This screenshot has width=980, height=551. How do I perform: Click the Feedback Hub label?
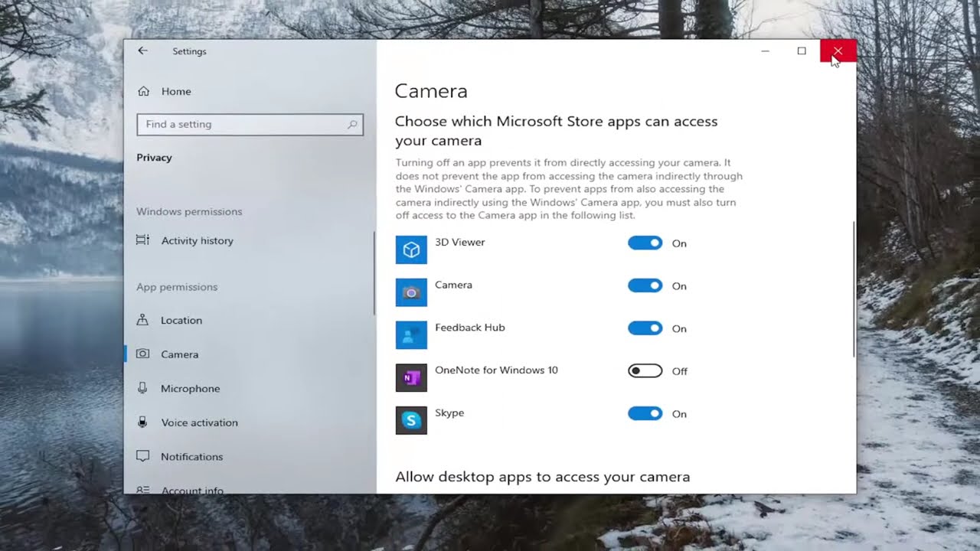469,328
